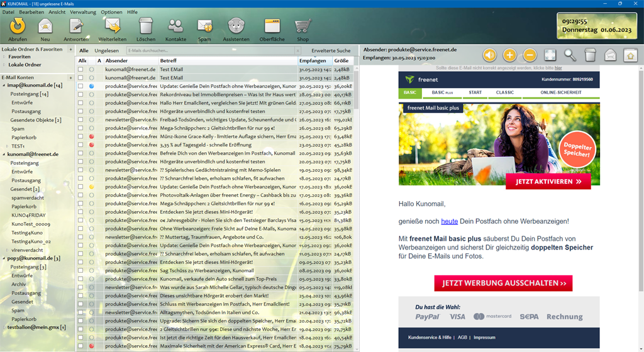Zoom in with the plus icon
644x352 pixels.
click(x=509, y=55)
